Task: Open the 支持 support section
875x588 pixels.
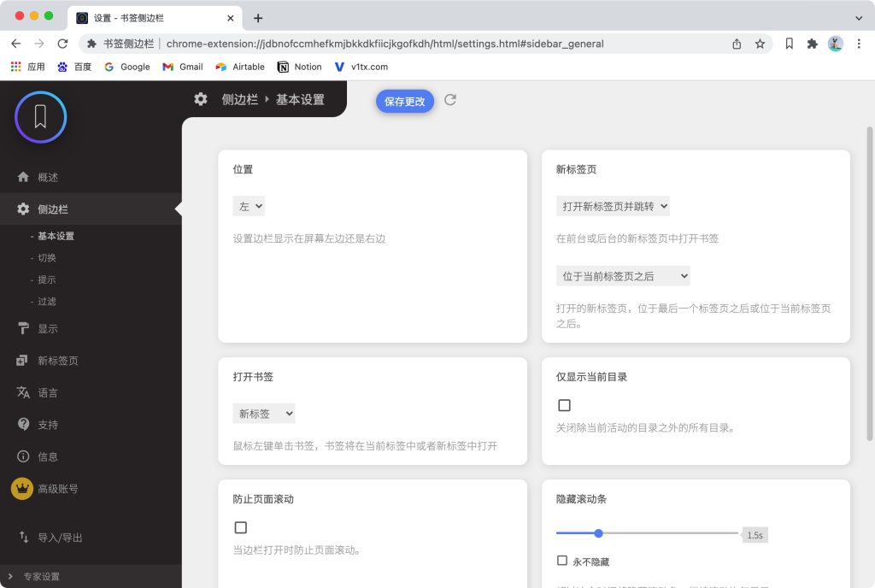Action: pyautogui.click(x=48, y=425)
